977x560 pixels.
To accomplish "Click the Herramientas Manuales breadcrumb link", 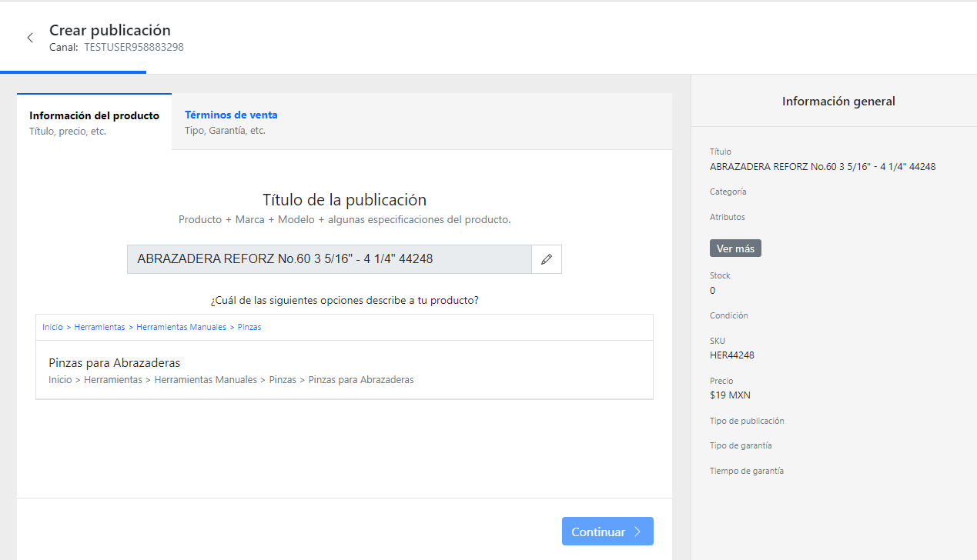I will pyautogui.click(x=181, y=327).
